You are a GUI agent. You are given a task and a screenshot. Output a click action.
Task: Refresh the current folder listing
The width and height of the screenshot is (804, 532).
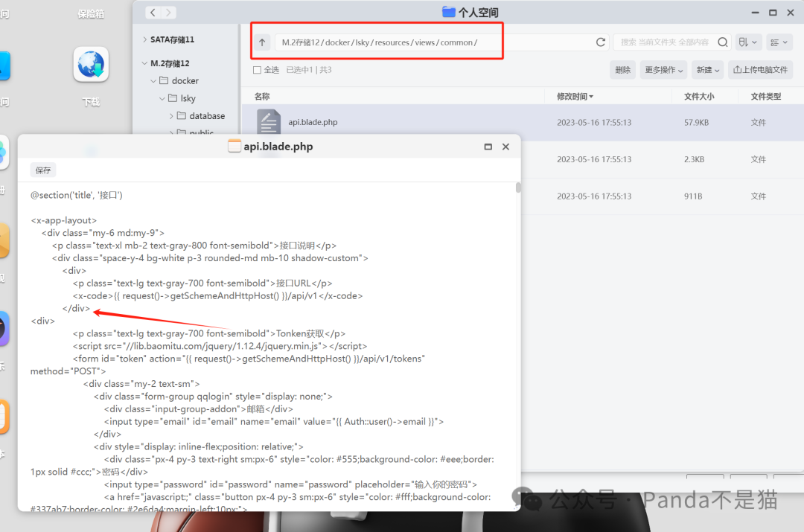tap(601, 42)
